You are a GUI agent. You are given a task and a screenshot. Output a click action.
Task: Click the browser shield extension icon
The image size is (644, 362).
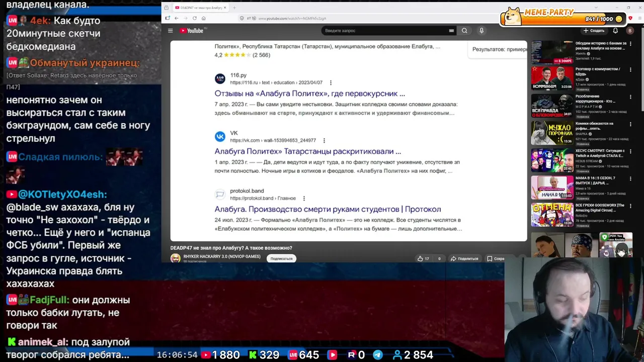click(630, 18)
